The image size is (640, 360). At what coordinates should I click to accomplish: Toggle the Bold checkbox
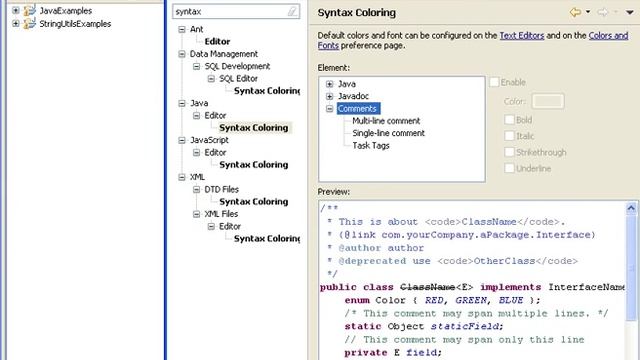pos(509,120)
